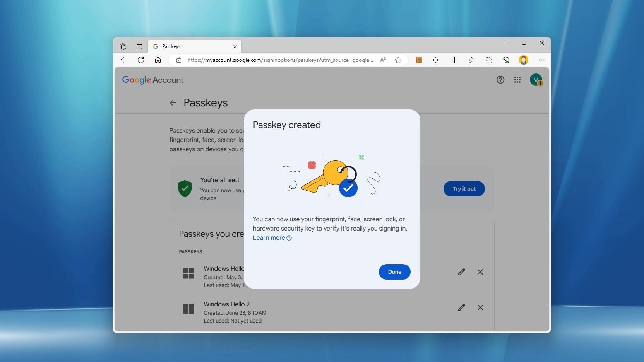Toggle split screen view in Edge
The height and width of the screenshot is (362, 644).
pos(454,60)
